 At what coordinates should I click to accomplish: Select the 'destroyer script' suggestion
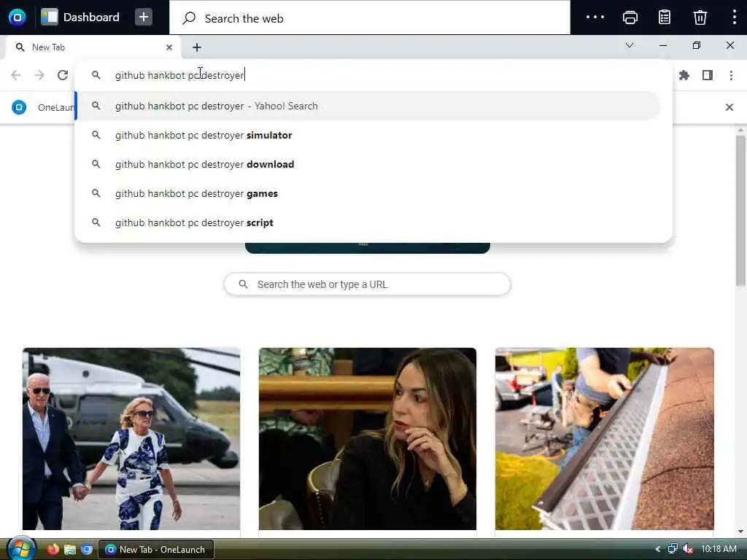(368, 222)
